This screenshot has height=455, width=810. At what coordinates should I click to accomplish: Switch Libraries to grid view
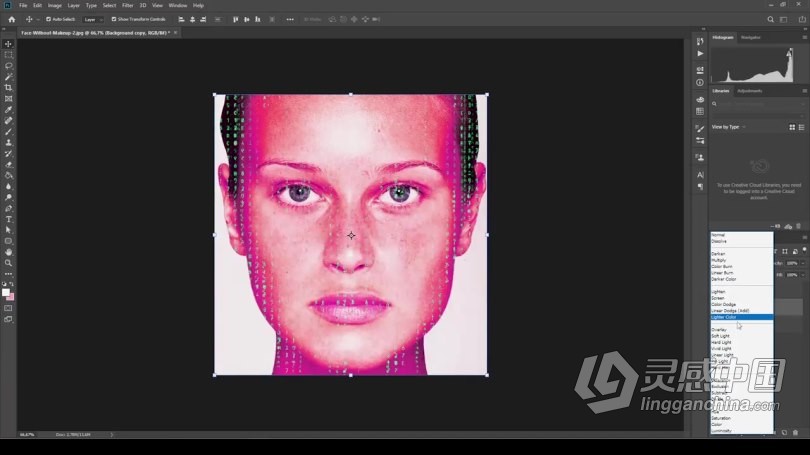click(792, 127)
